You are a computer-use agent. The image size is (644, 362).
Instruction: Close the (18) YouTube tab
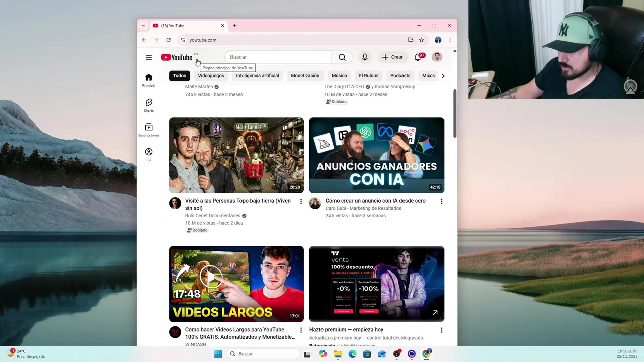coord(222,26)
